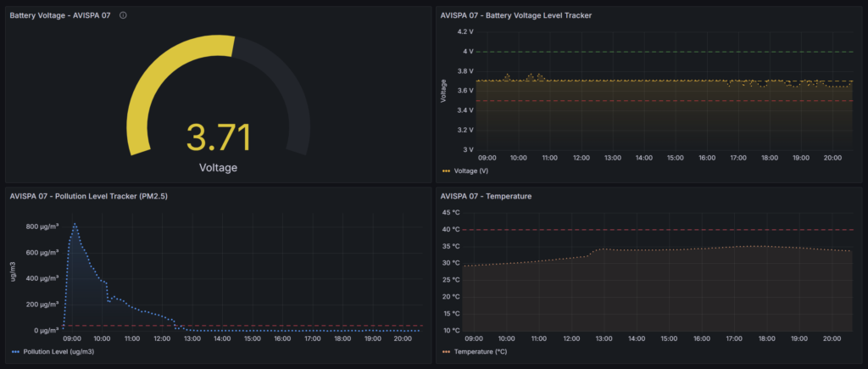Click the info icon beside Battery Voltage title
This screenshot has height=369, width=868.
click(124, 15)
